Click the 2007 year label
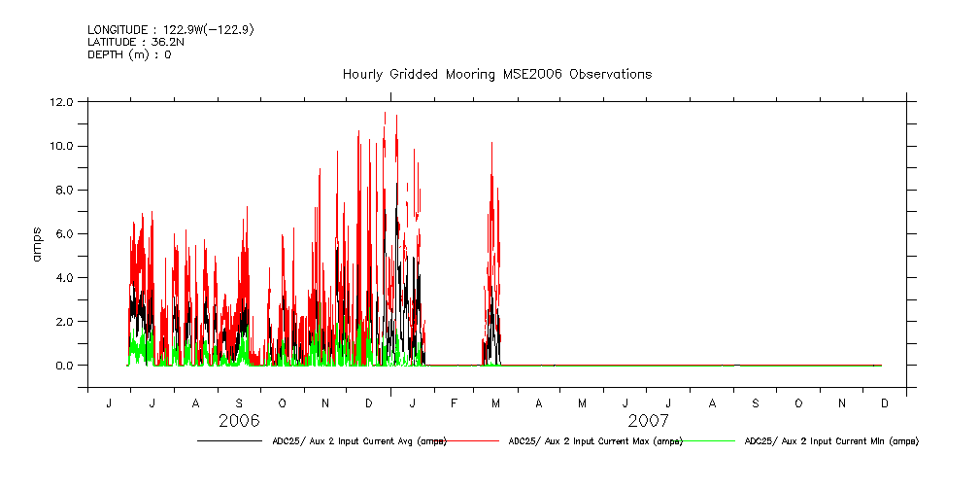The height and width of the screenshot is (490, 980). (x=648, y=421)
